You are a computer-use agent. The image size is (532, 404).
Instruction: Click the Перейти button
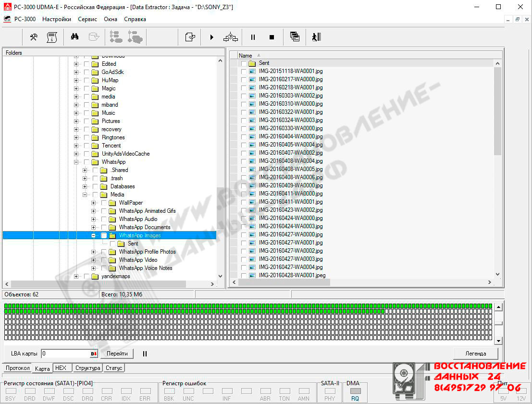point(117,354)
